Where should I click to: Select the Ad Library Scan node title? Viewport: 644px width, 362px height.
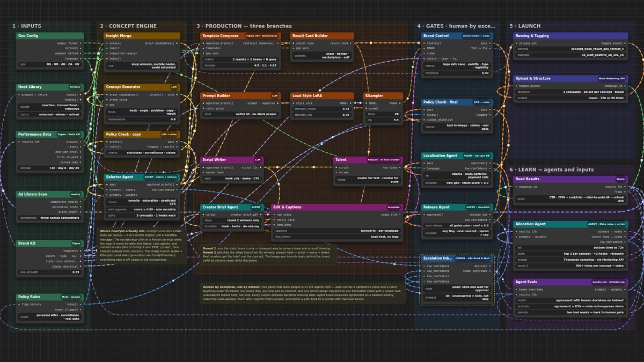(x=32, y=194)
